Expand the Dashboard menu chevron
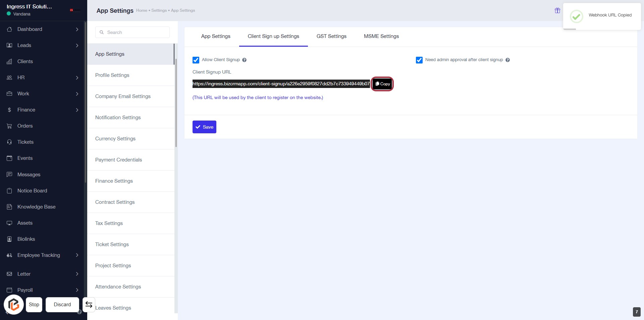 tap(77, 29)
